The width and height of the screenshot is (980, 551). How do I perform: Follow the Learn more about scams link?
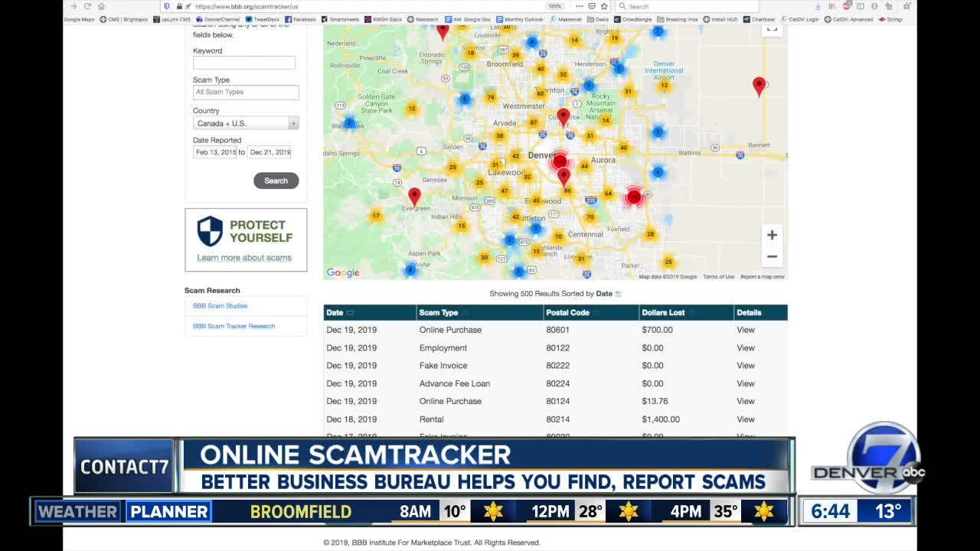pos(244,258)
